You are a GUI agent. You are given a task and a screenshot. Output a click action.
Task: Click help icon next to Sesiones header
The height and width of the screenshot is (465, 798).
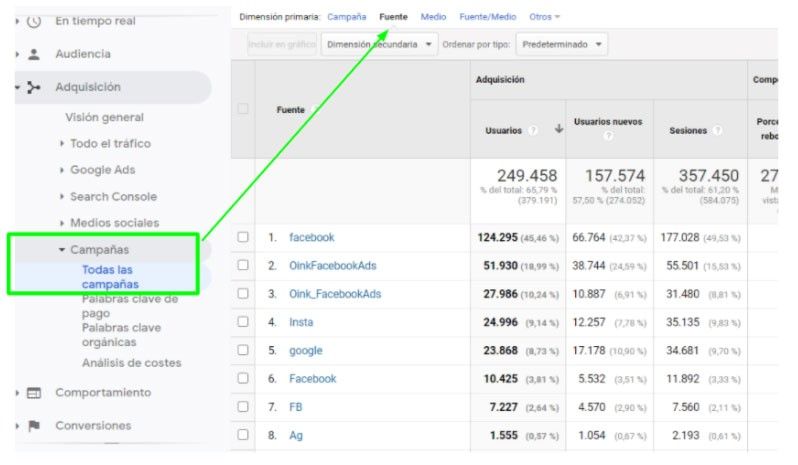pos(718,130)
